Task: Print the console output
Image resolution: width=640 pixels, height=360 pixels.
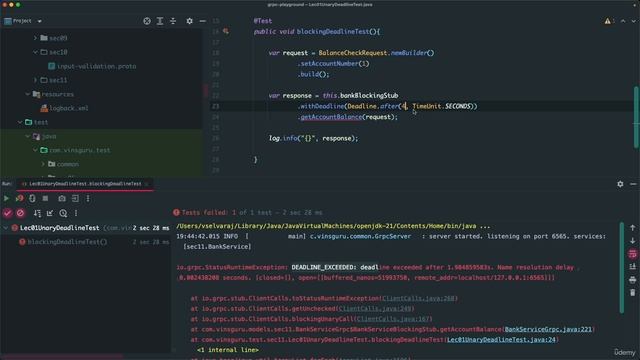Action: (x=633, y=280)
